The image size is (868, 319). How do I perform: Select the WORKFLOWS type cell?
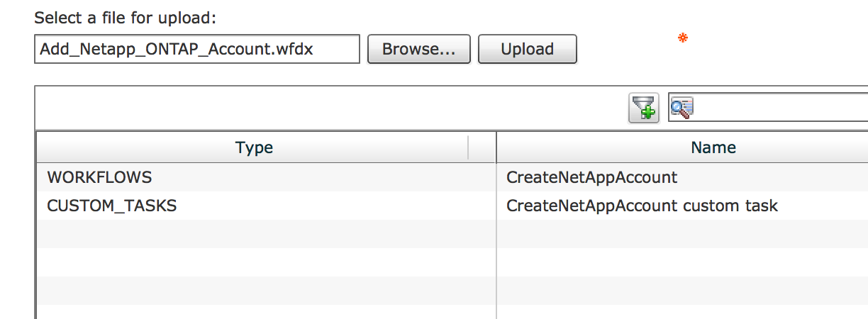point(266,177)
